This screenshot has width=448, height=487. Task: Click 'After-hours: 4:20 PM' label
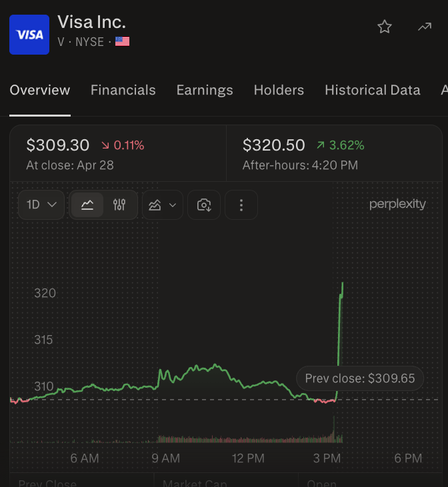tap(300, 165)
